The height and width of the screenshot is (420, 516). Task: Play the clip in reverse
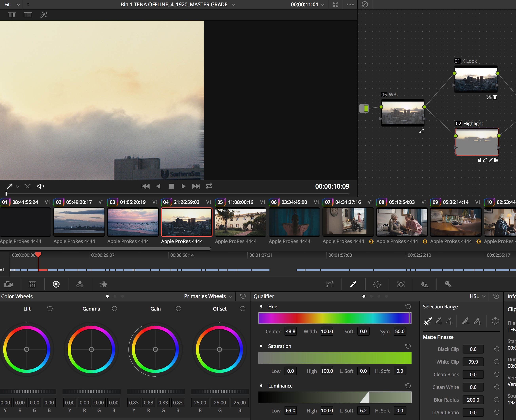(158, 186)
